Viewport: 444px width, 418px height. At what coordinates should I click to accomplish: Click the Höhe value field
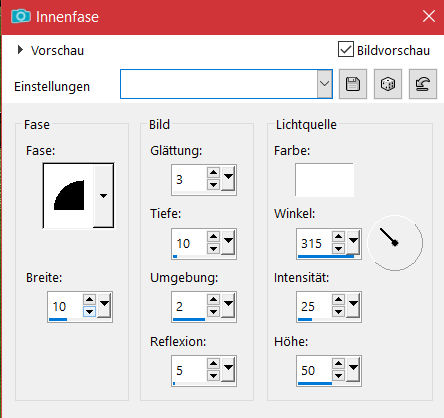pyautogui.click(x=314, y=370)
